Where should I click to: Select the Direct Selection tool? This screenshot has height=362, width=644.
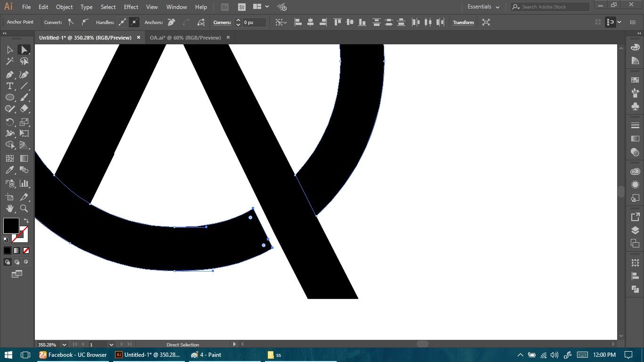[24, 50]
